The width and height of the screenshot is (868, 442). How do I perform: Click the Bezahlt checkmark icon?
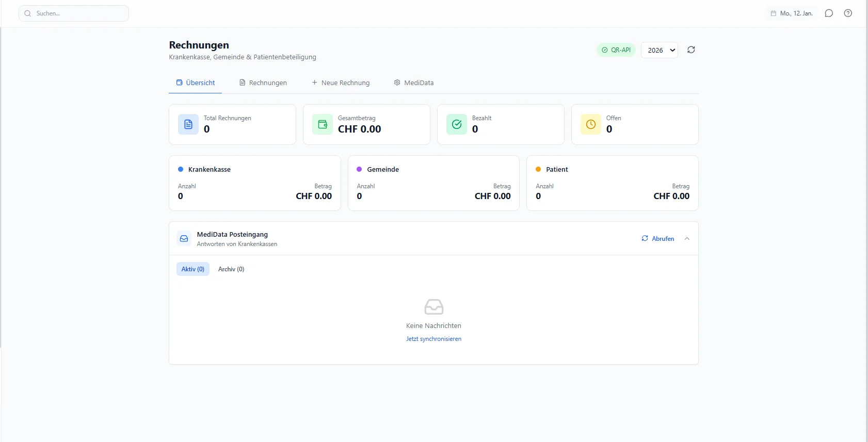[x=457, y=124]
